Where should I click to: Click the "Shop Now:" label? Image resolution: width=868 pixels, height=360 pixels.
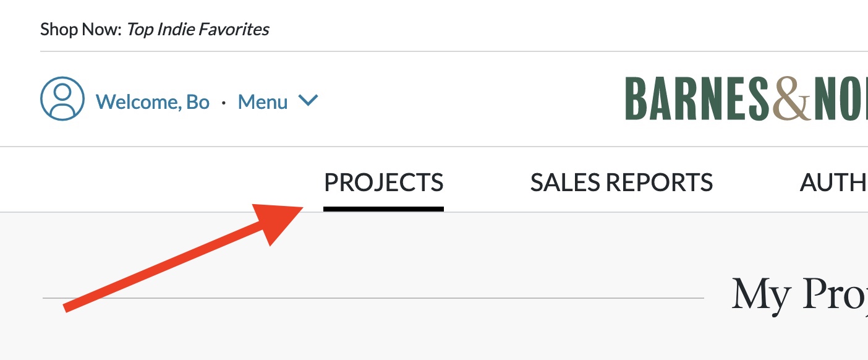[x=81, y=29]
